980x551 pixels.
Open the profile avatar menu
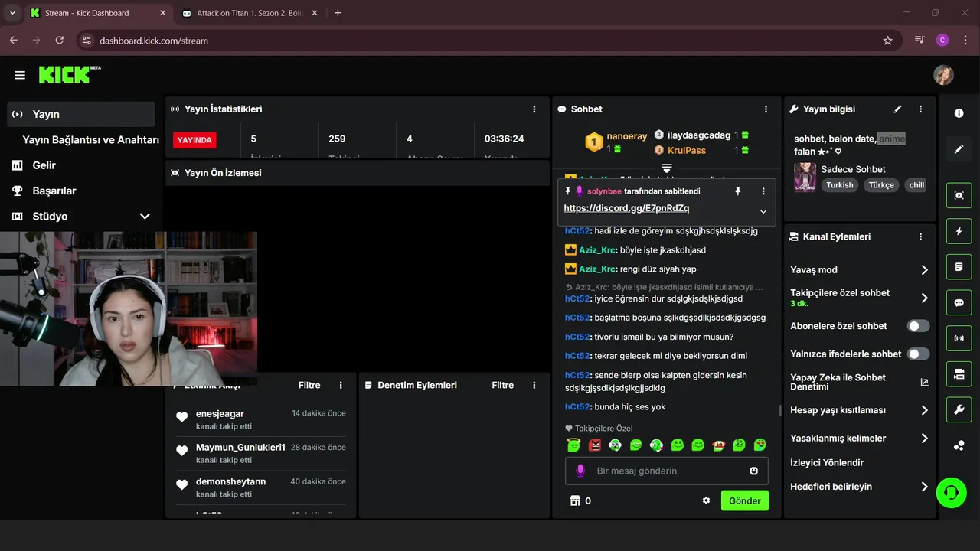click(943, 75)
